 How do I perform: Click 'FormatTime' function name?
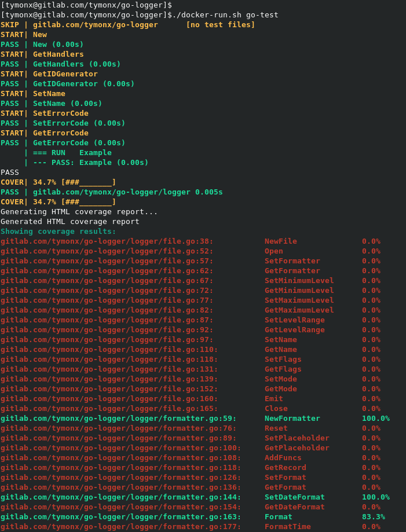coord(288,527)
